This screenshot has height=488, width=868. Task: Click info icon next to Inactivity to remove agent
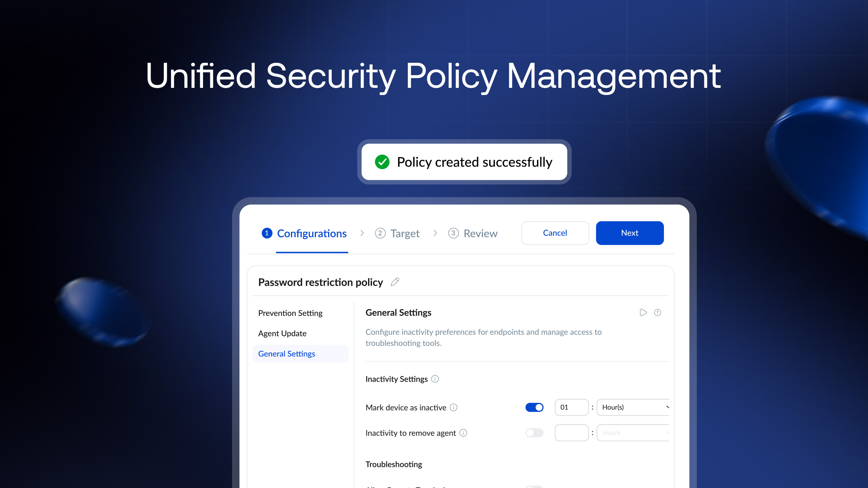[463, 433]
